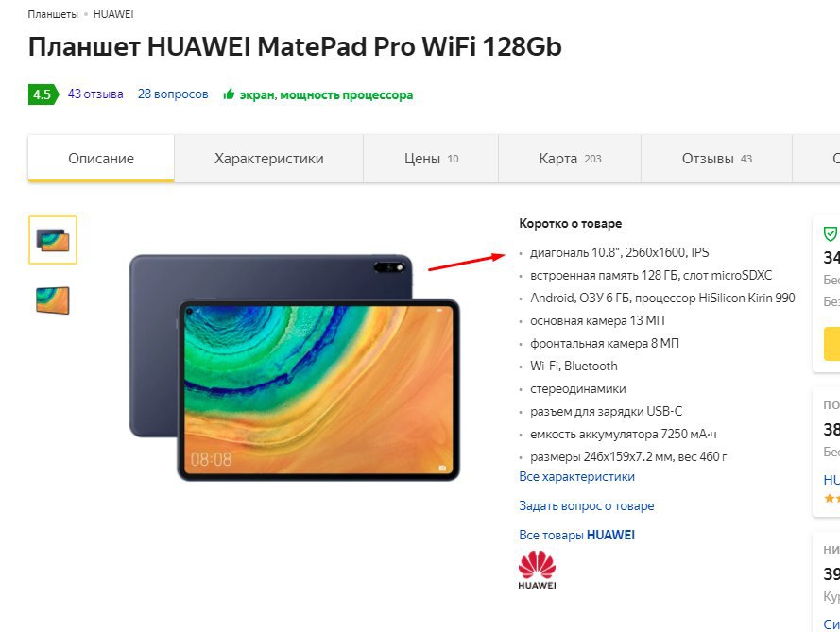Click Все характеристики link

point(576,477)
